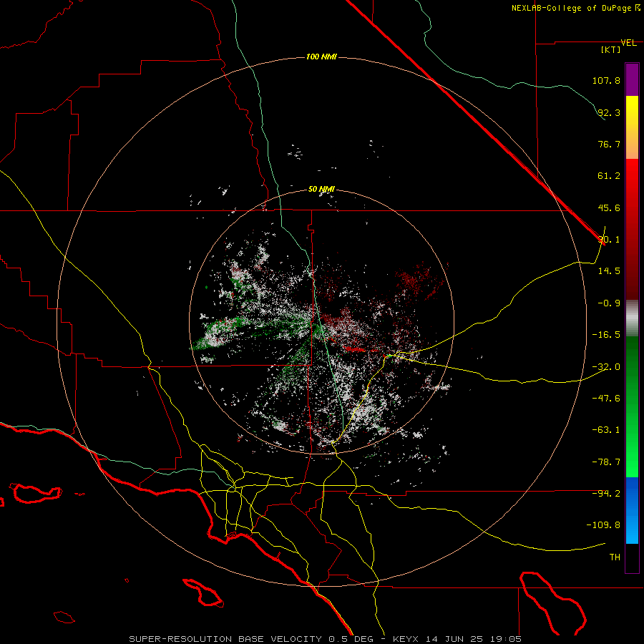
Task: Click the -0.9 velocity scale value
Action: [609, 303]
